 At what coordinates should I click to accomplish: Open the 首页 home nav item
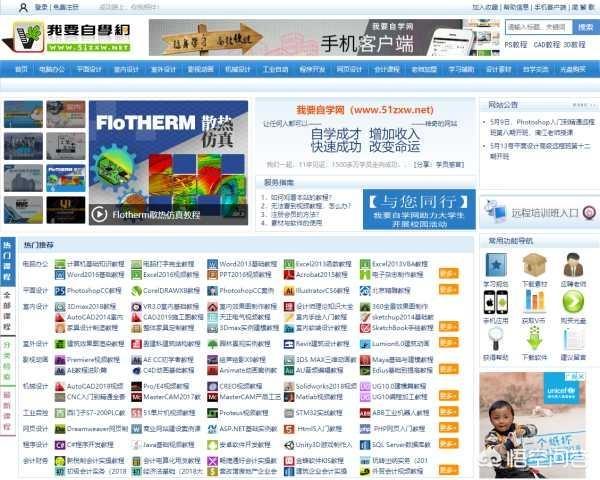pos(21,69)
